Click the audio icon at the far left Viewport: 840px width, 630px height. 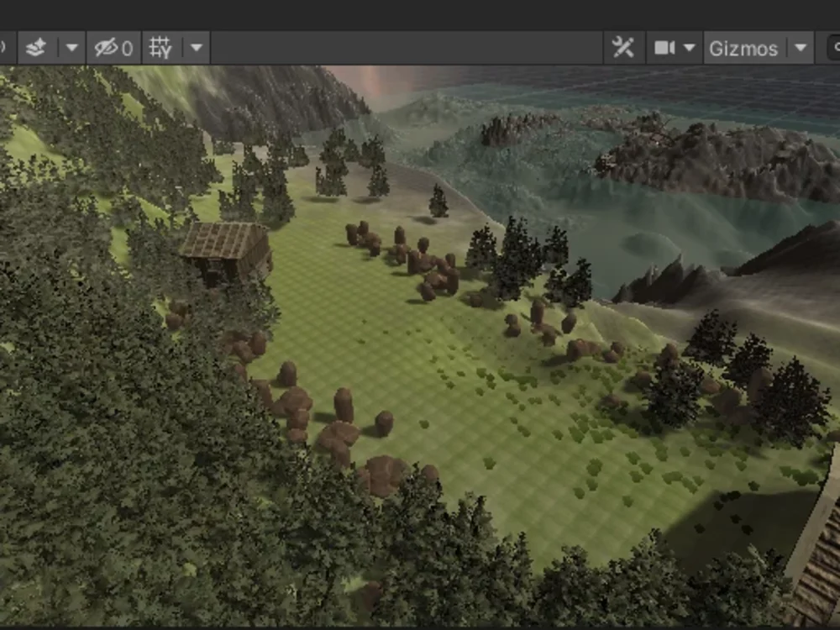(x=3, y=48)
